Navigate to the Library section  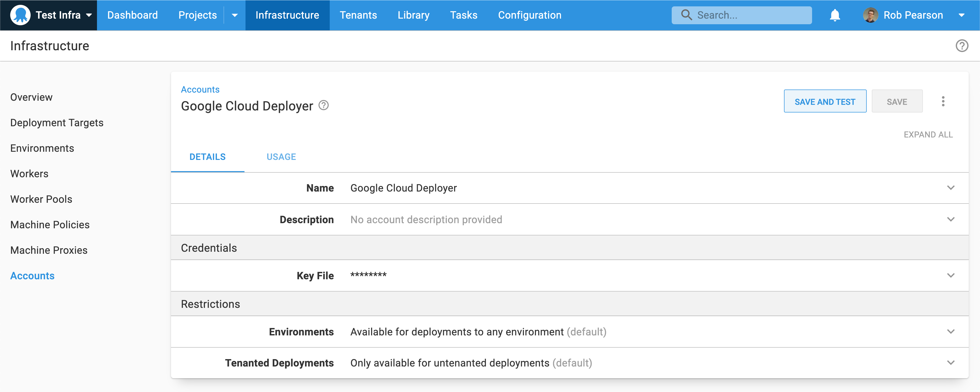pos(413,15)
